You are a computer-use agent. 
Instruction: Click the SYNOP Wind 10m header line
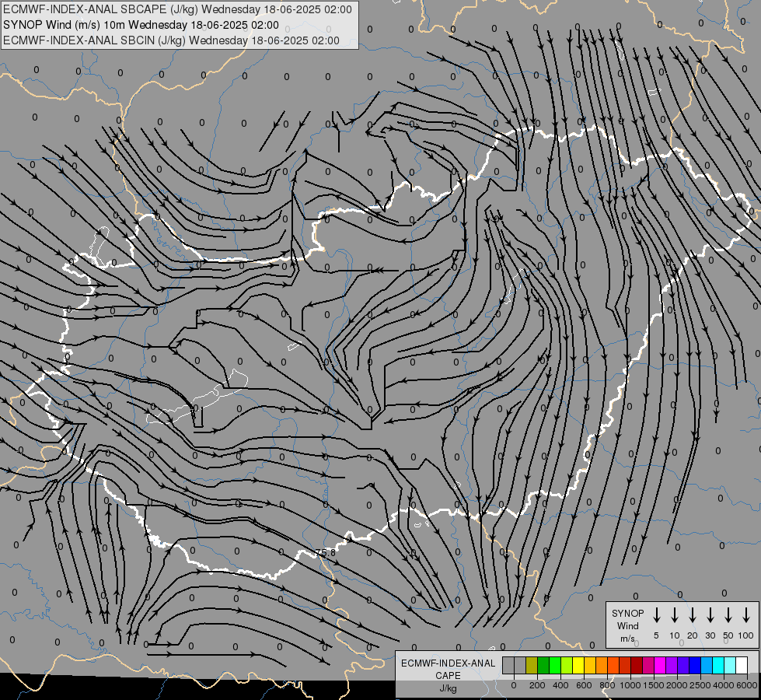[x=141, y=25]
